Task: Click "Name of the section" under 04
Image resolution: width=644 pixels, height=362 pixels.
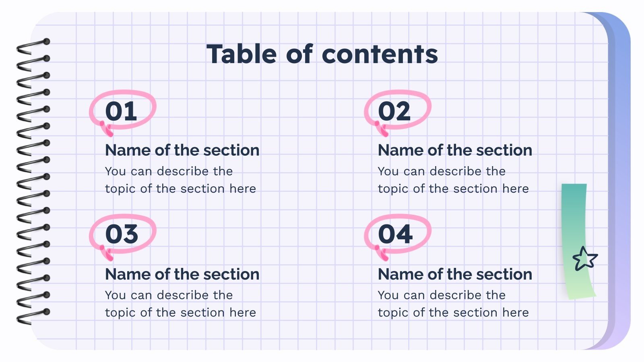Action: (x=455, y=274)
